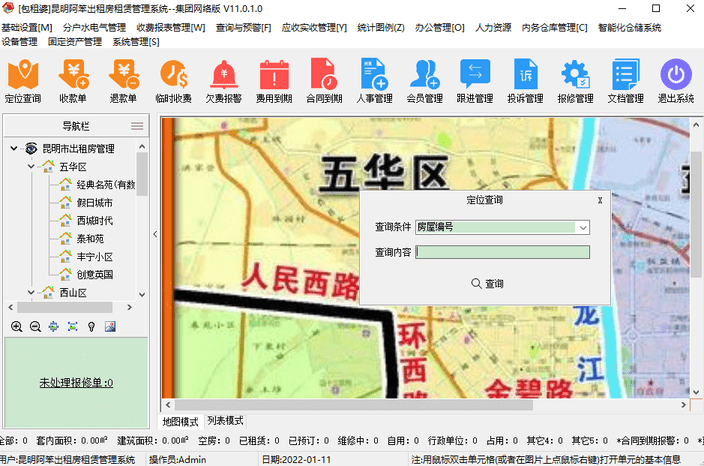Open the 文档管理 toolbar icon
704x466 pixels.
(626, 81)
